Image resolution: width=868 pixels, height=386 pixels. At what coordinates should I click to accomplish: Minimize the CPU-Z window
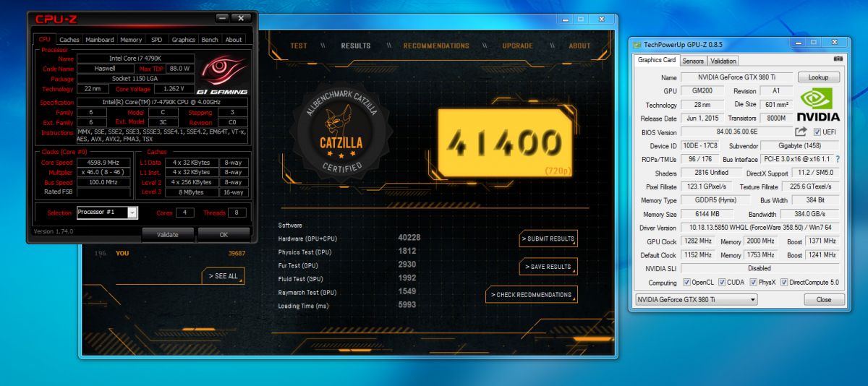pyautogui.click(x=224, y=18)
